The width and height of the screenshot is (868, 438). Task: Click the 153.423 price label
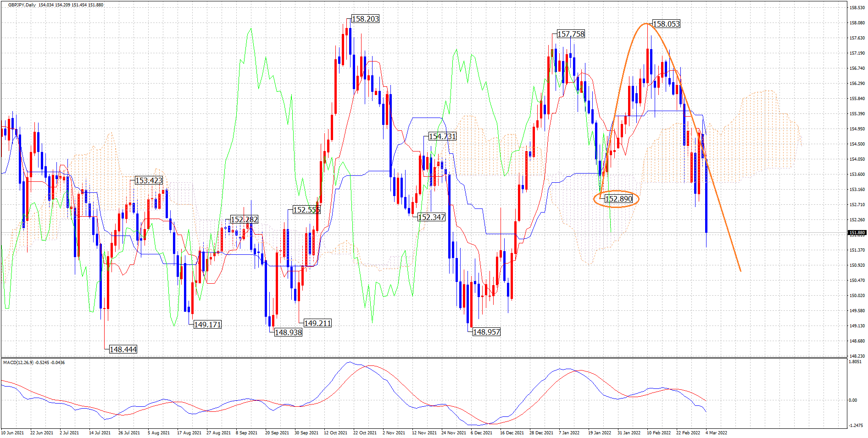(149, 180)
